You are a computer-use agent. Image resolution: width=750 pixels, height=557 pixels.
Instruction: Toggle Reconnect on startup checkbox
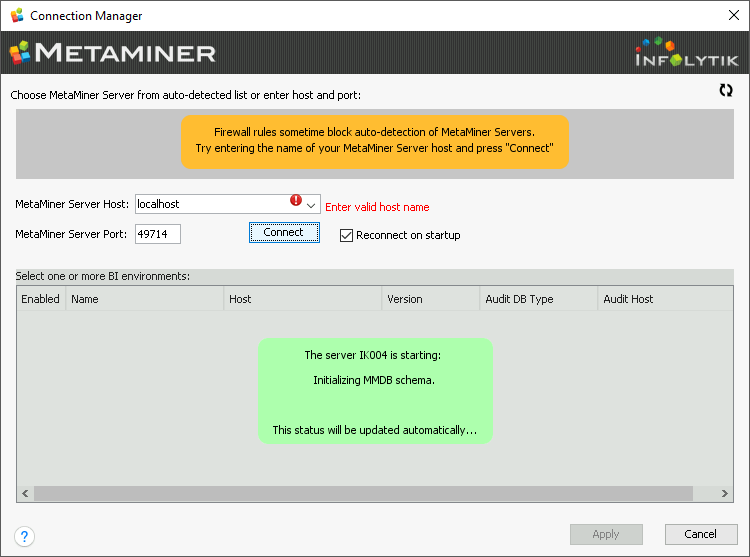[346, 235]
